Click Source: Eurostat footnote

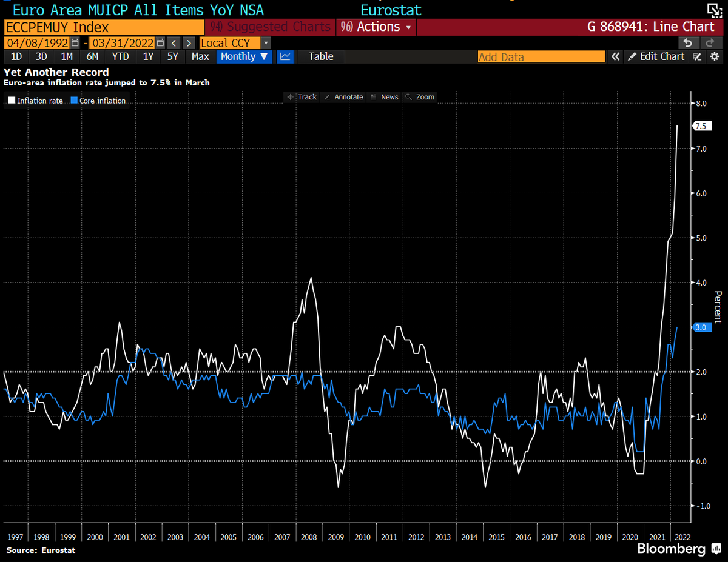(41, 550)
